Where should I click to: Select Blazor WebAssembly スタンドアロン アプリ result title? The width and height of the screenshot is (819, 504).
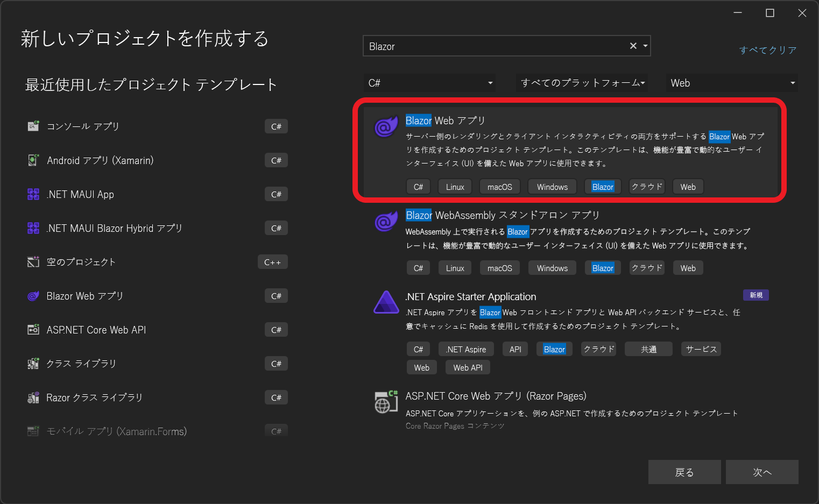click(503, 215)
